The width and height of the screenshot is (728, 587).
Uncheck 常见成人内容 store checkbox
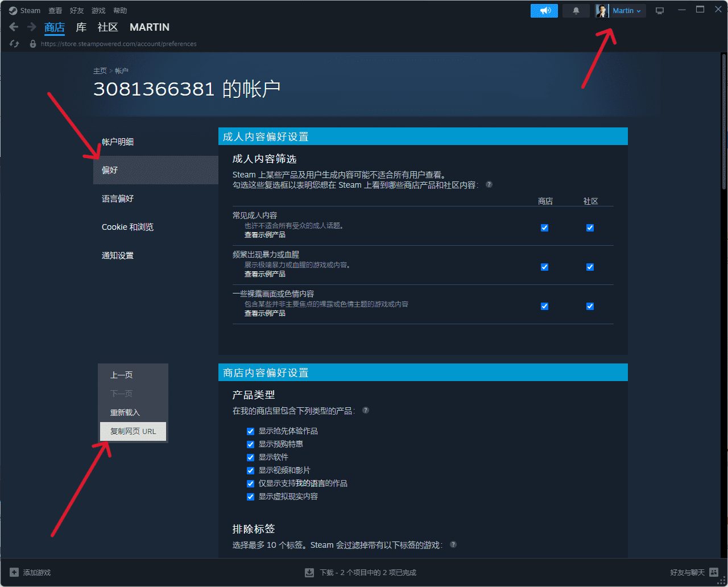tap(544, 228)
